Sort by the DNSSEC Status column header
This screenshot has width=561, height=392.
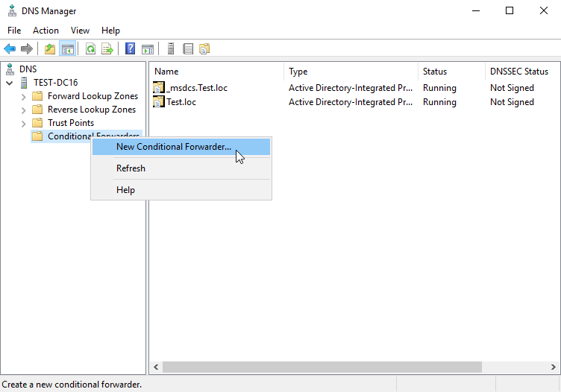523,72
